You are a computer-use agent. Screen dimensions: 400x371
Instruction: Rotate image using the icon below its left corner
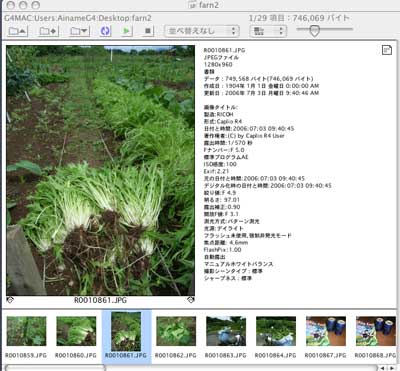coord(10,300)
